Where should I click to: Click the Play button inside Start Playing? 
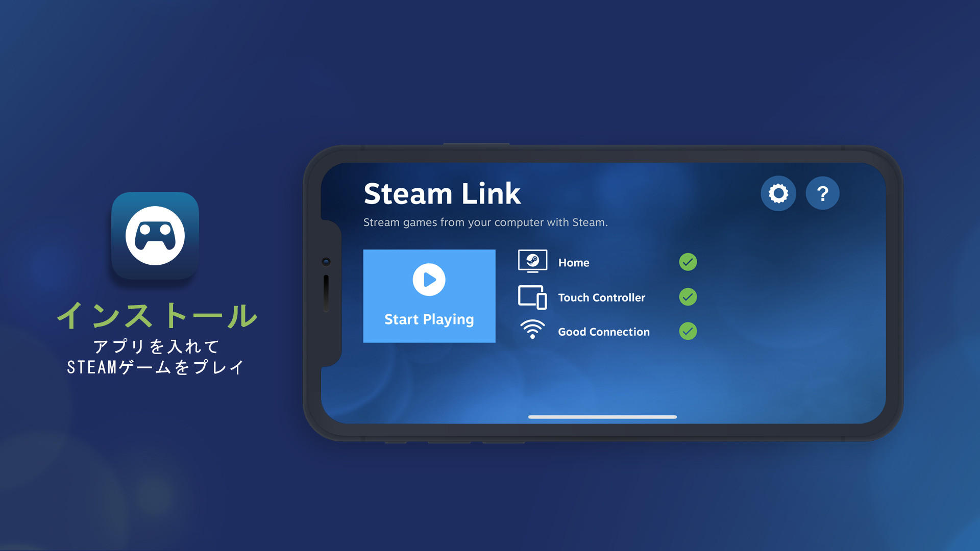429,280
